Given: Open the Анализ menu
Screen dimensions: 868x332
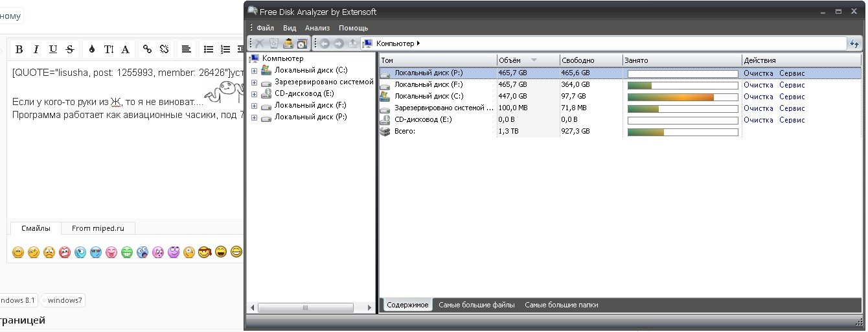Looking at the screenshot, I should 317,28.
